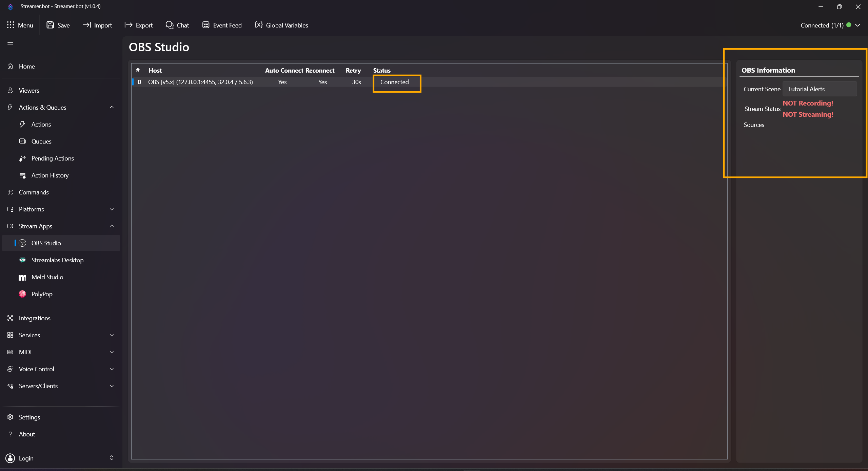Image resolution: width=868 pixels, height=471 pixels.
Task: Collapse the Stream Apps section
Action: coord(112,226)
